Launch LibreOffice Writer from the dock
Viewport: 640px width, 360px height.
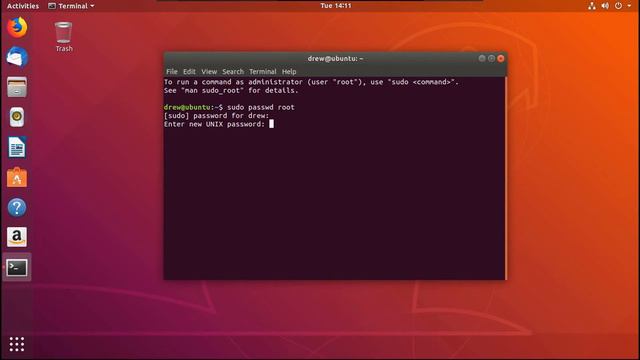point(17,147)
